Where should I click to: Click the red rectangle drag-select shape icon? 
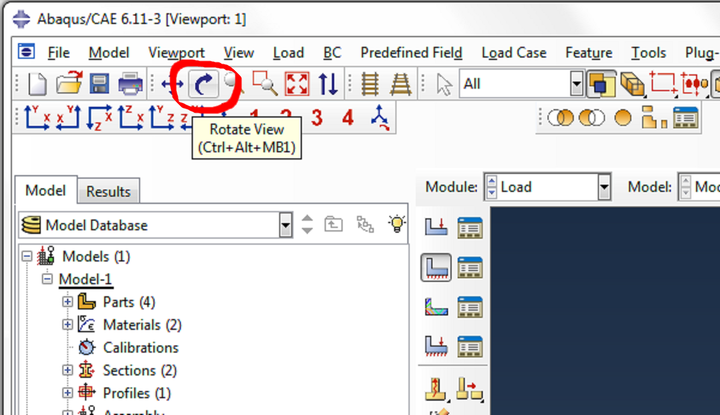point(662,84)
